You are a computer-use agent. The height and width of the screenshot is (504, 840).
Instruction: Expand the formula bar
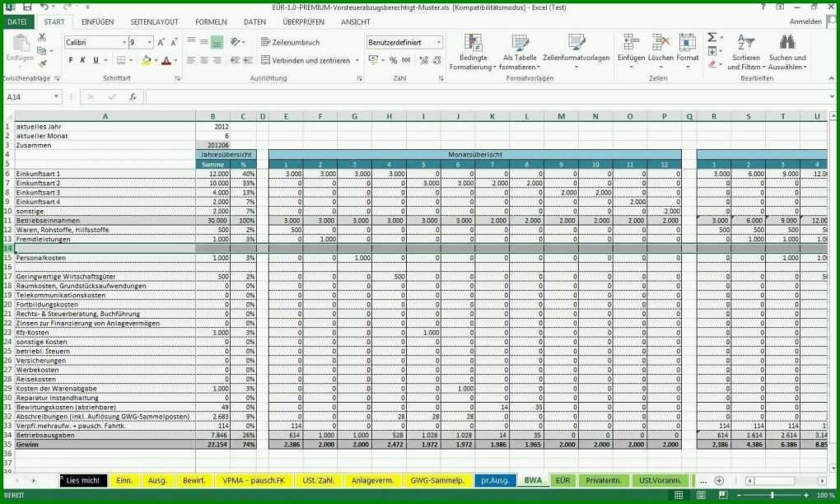(832, 97)
